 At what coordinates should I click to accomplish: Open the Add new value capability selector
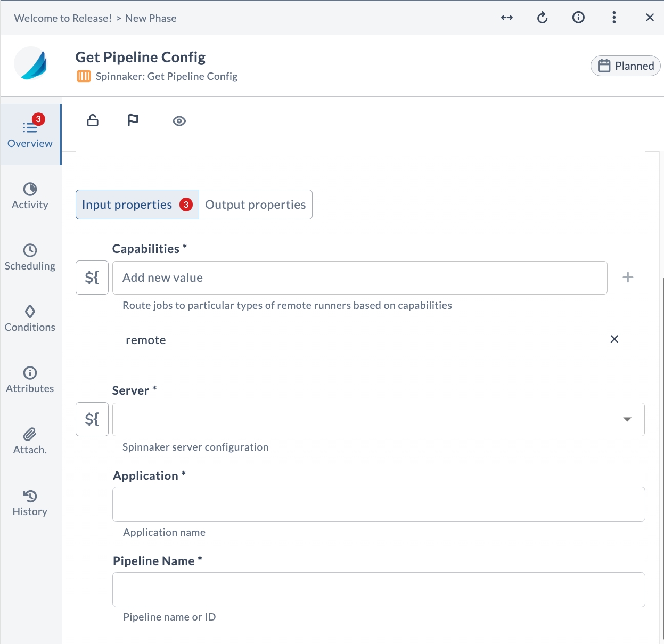[x=360, y=278]
